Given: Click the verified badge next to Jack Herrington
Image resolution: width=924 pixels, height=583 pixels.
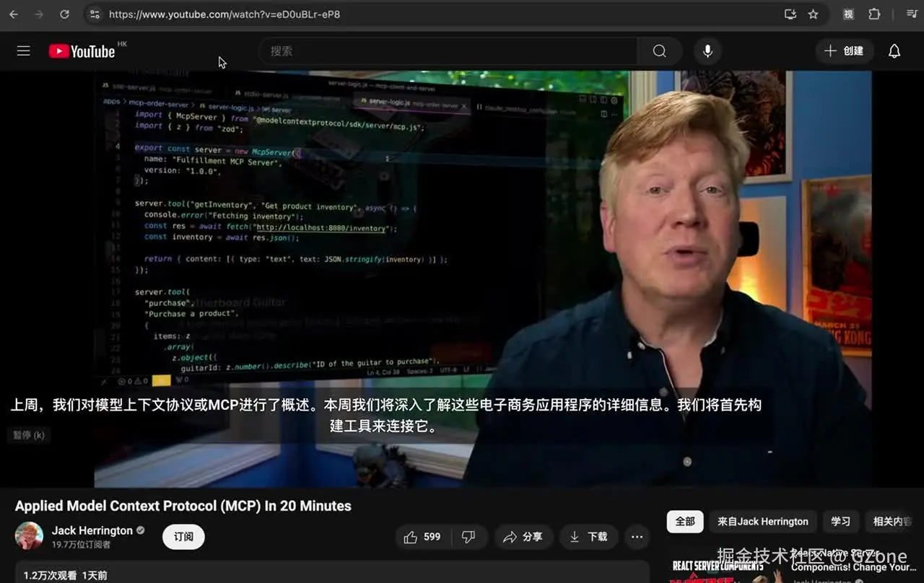Looking at the screenshot, I should [x=141, y=530].
